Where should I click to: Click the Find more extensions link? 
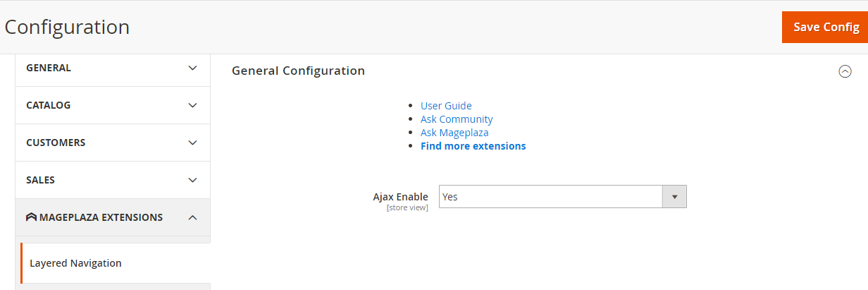pos(473,146)
